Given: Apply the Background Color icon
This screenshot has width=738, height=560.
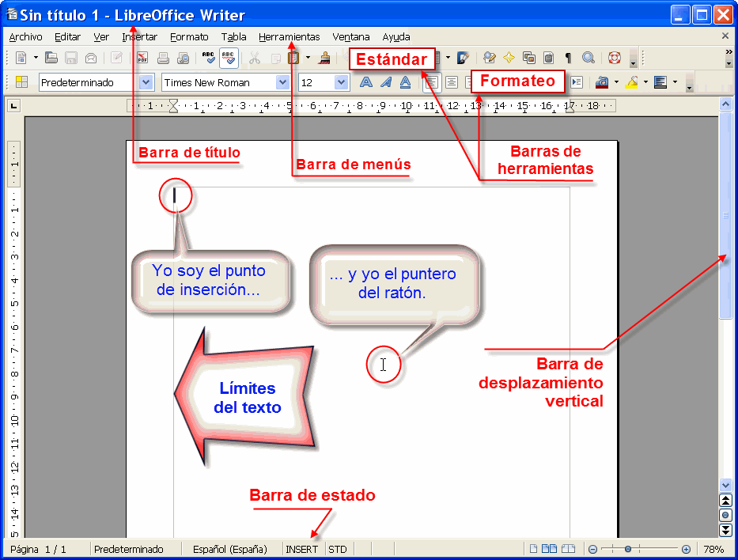Looking at the screenshot, I should pyautogui.click(x=660, y=82).
